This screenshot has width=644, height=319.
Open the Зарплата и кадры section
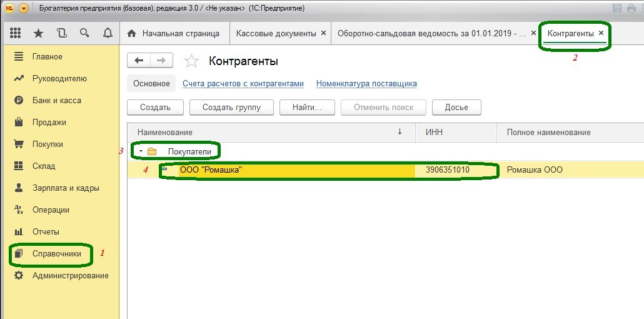(66, 188)
